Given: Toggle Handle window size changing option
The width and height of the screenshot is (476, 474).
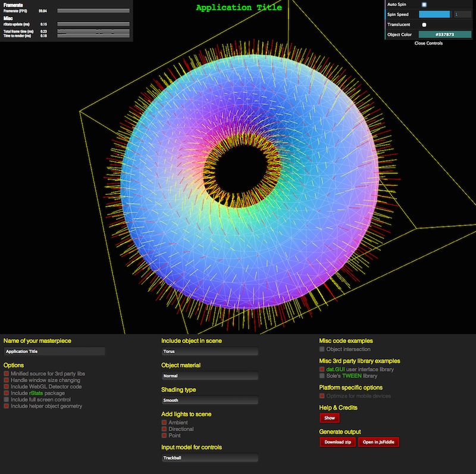Looking at the screenshot, I should pos(7,380).
